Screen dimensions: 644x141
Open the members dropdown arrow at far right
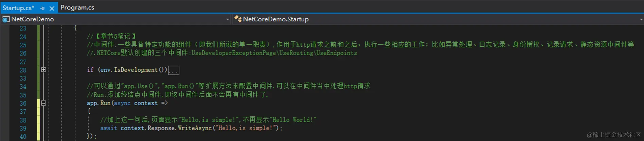(x=641, y=19)
